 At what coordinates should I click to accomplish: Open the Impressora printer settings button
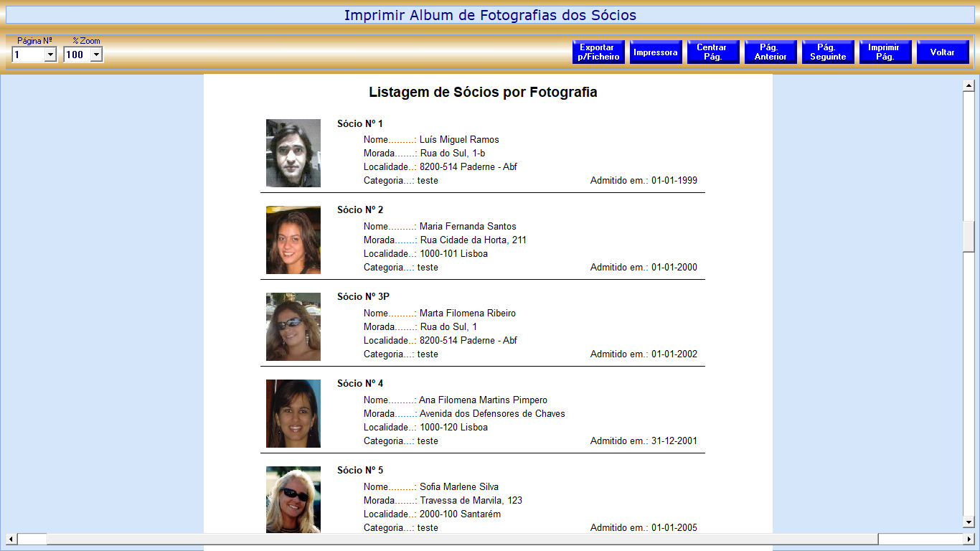point(656,52)
